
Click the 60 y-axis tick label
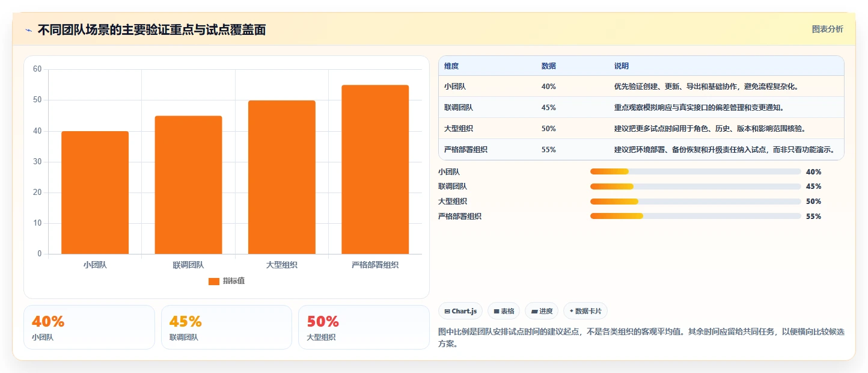coord(37,69)
